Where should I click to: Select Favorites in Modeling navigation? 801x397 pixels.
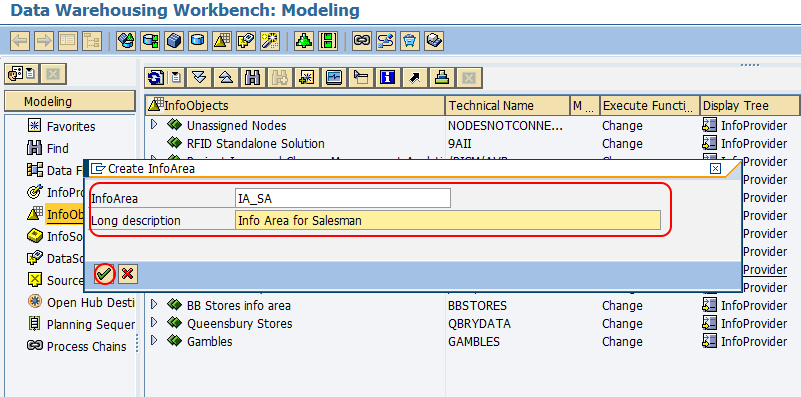[71, 126]
